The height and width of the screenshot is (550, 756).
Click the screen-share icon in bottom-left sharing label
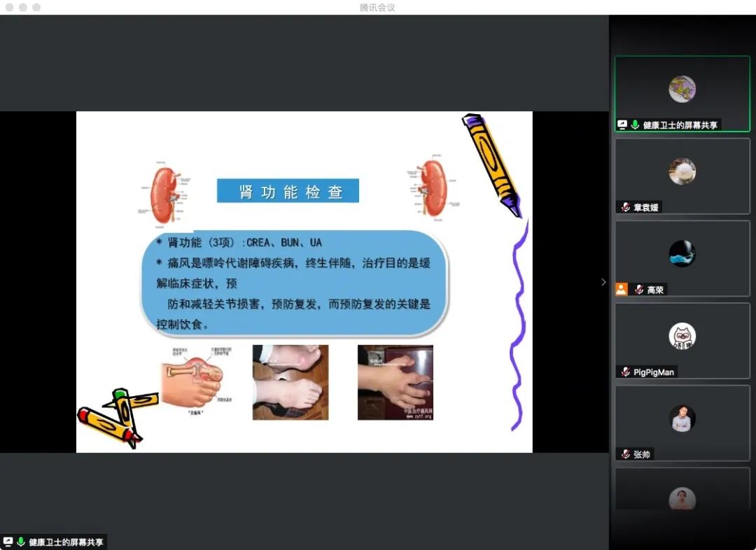[8, 542]
